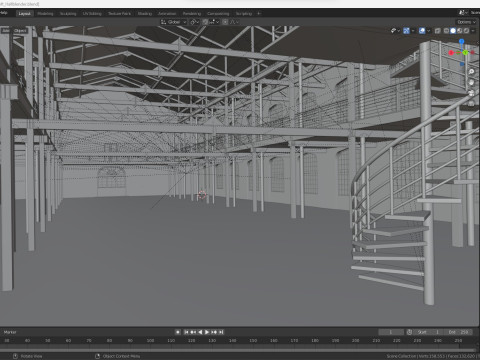480x360 pixels.
Task: Open the Texture Paint workspace tab
Action: (x=119, y=14)
